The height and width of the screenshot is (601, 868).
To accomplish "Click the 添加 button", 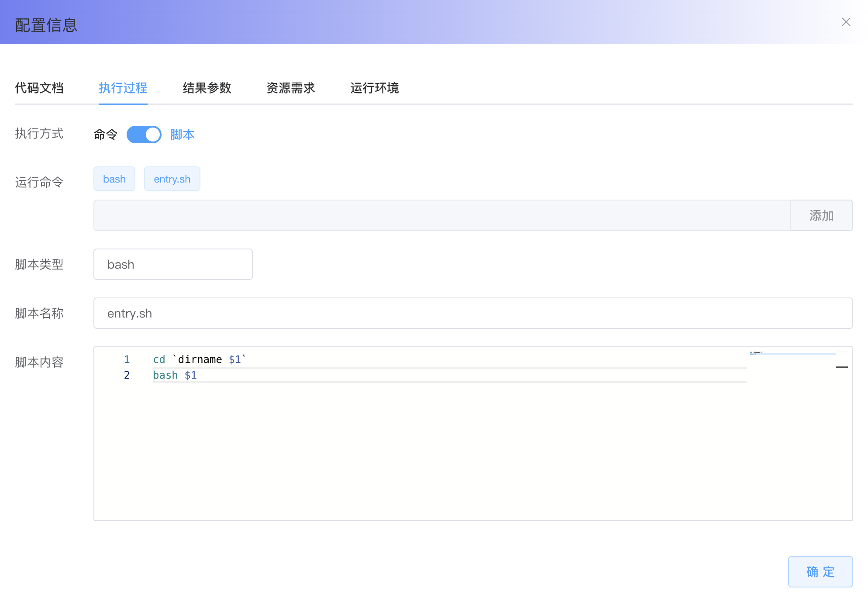I will [x=822, y=215].
